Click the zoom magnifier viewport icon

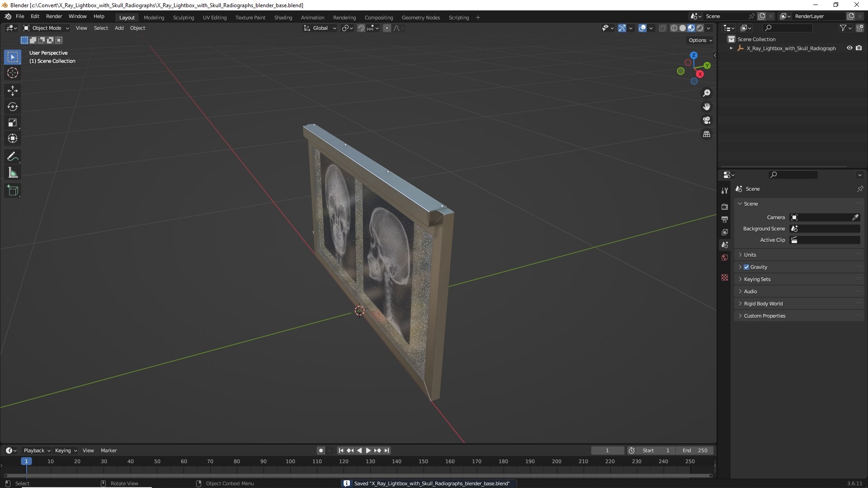pos(707,93)
